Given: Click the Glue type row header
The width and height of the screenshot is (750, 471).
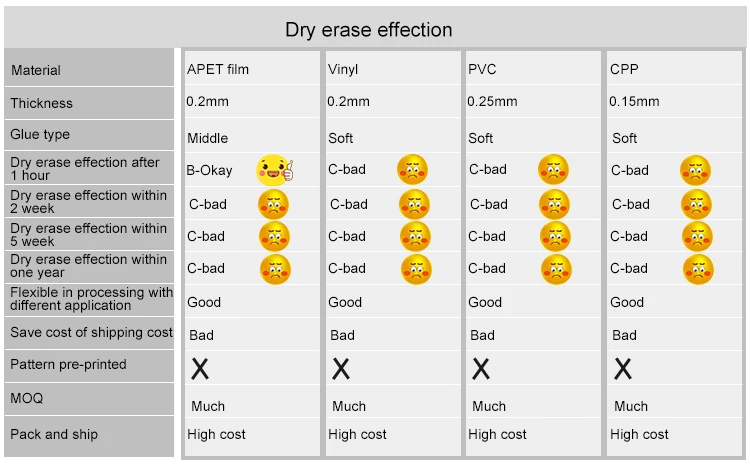Looking at the screenshot, I should 40,134.
